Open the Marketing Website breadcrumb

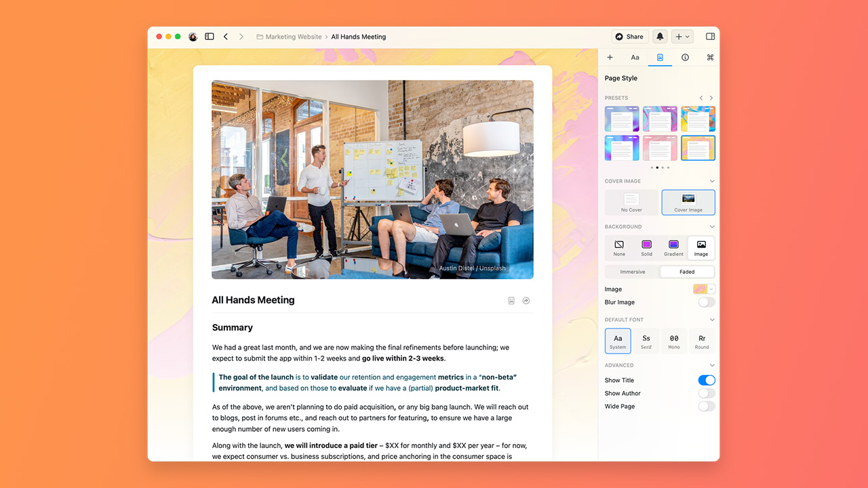click(x=293, y=37)
